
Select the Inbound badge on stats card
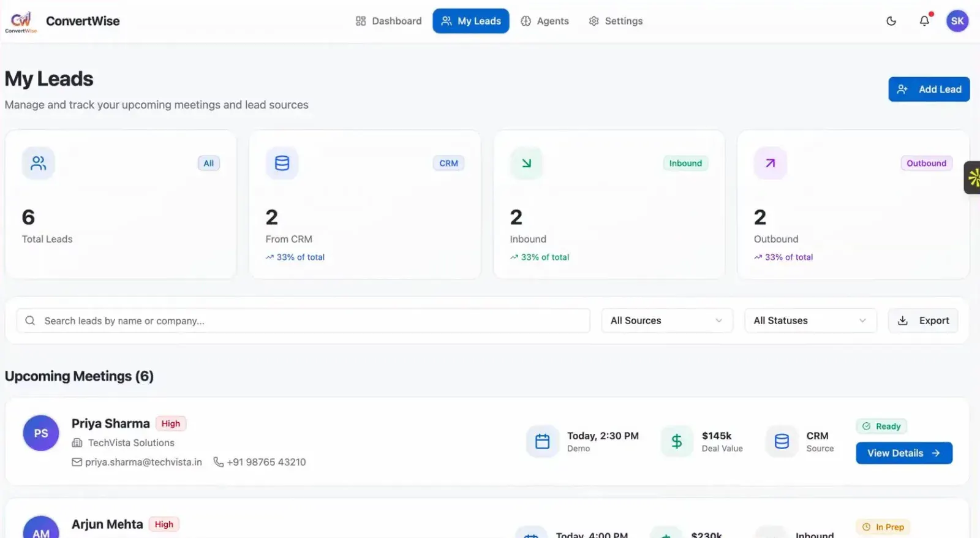pos(685,163)
